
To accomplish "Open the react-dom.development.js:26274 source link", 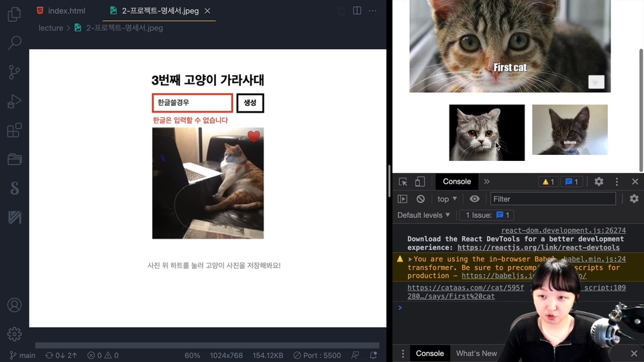I will click(563, 230).
